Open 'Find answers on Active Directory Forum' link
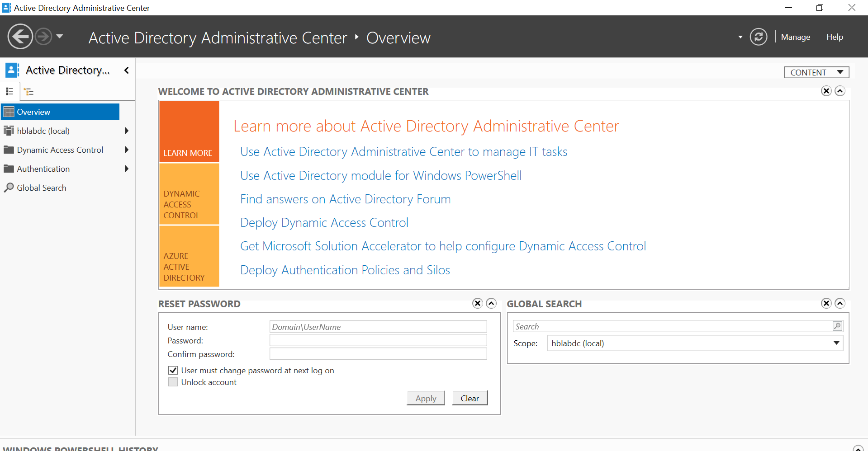The image size is (868, 451). [346, 199]
